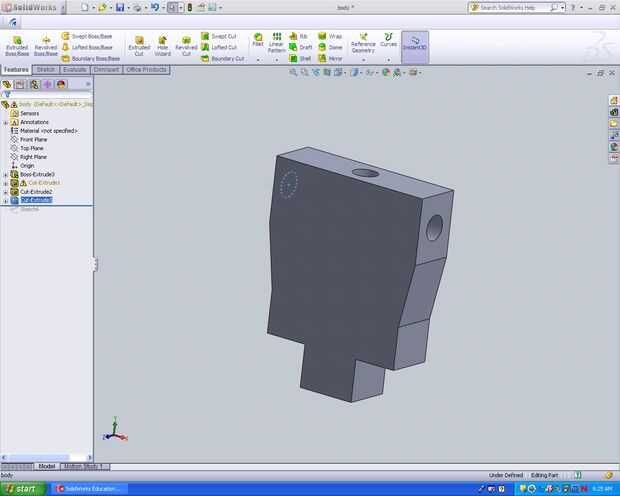Select the Lofted Cut tool
Image resolution: width=620 pixels, height=496 pixels.
[x=219, y=47]
